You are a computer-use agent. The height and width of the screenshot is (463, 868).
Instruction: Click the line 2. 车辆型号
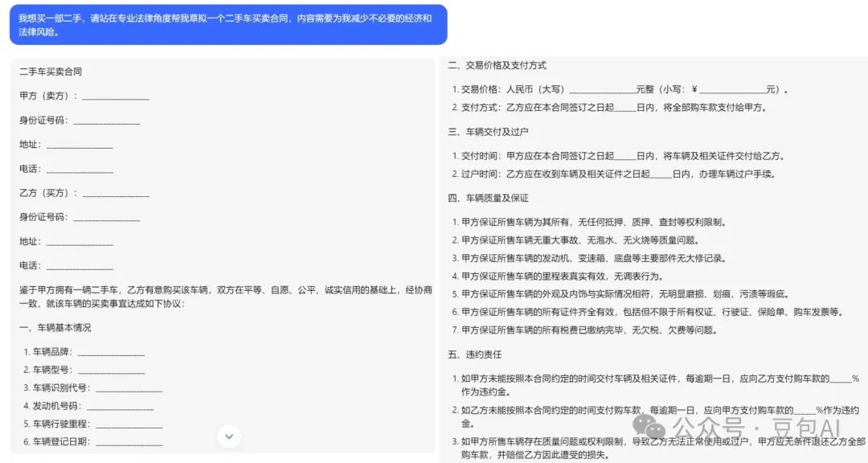[84, 370]
